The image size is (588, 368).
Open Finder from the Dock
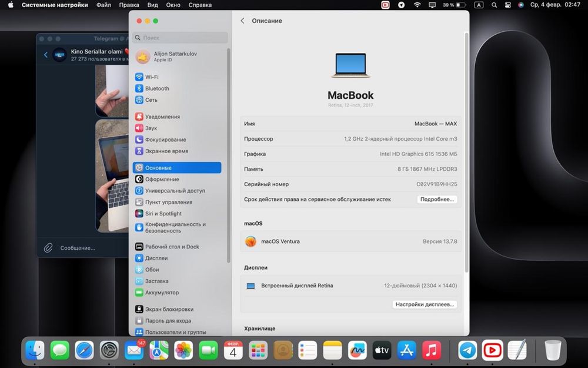[35, 351]
